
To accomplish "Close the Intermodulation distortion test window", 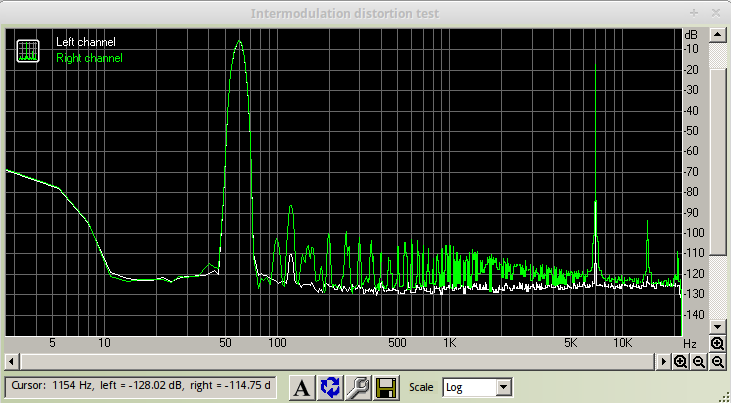I will click(716, 13).
